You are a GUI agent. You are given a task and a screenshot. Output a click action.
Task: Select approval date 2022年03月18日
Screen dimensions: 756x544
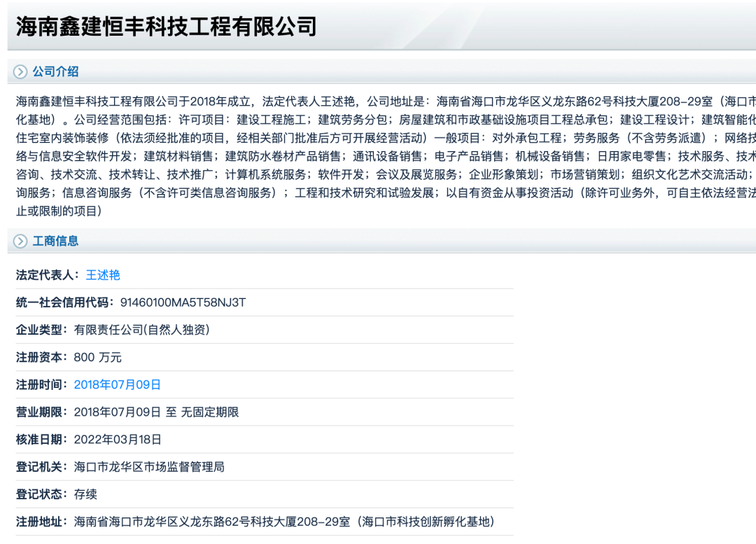tap(118, 440)
